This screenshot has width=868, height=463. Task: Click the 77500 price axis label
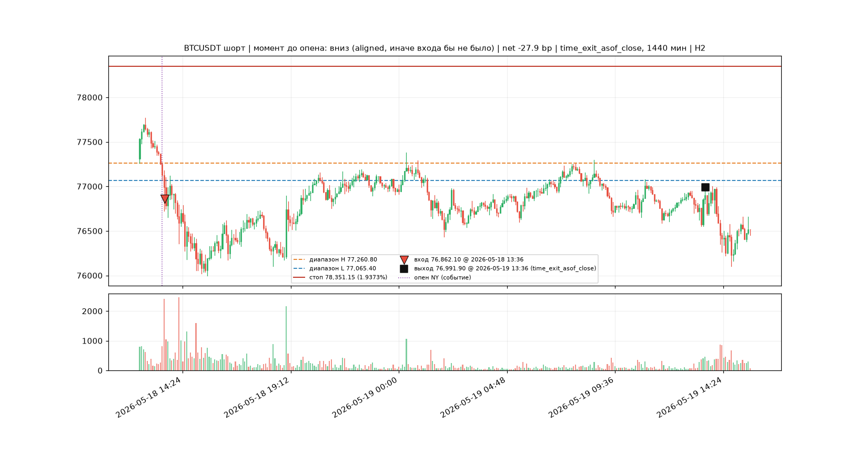point(89,143)
